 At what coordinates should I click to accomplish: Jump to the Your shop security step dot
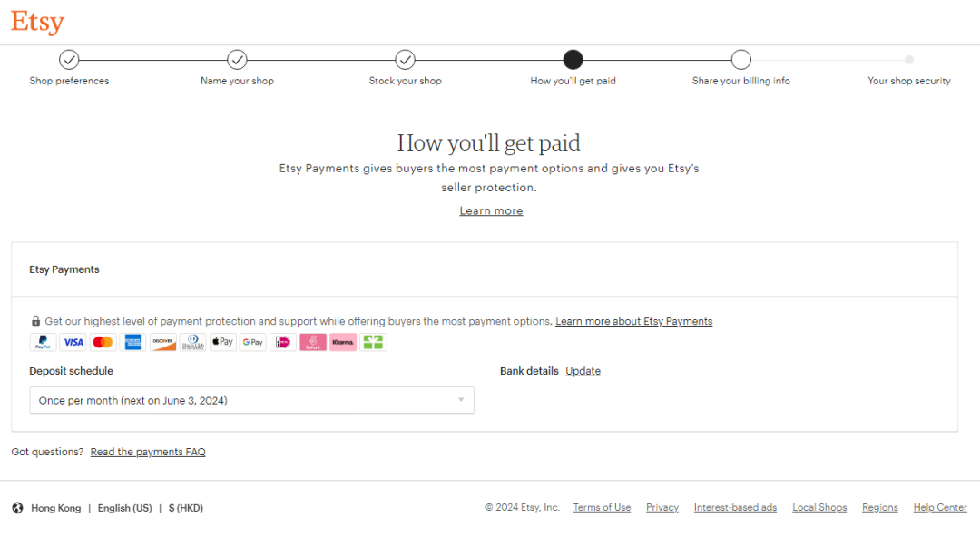[x=908, y=59]
